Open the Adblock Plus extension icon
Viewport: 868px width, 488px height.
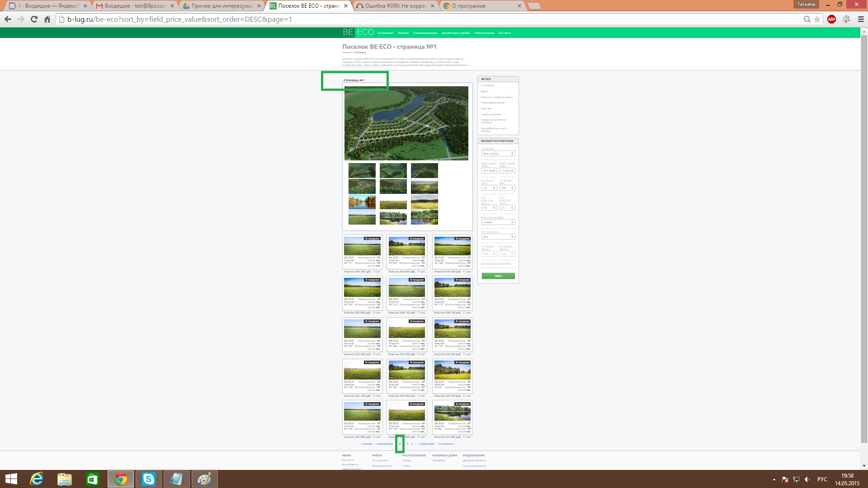point(831,19)
